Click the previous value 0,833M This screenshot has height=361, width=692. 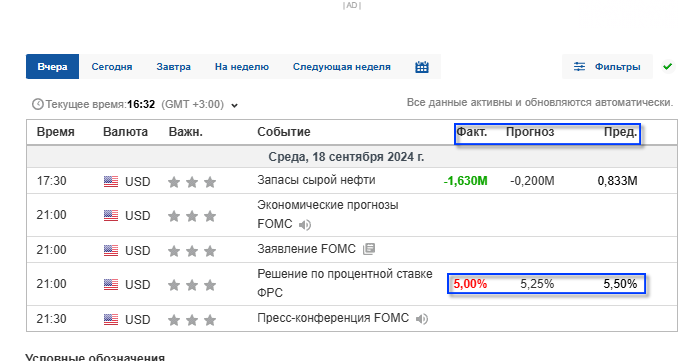click(617, 181)
